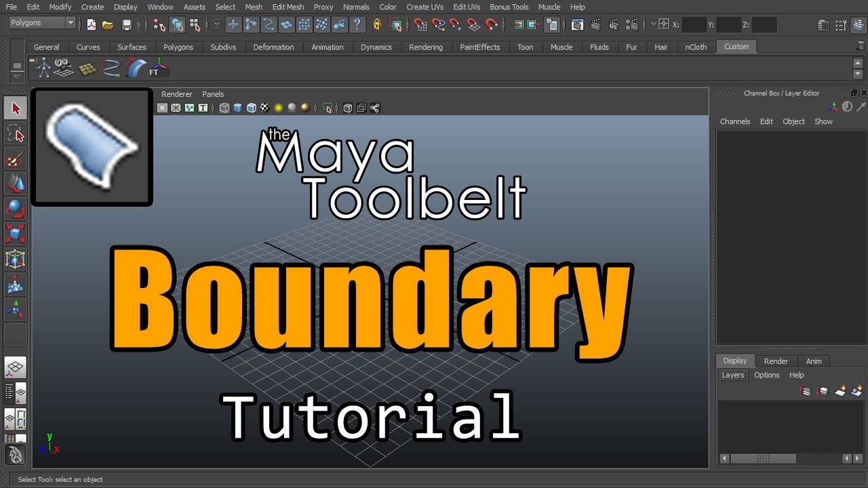Choose the Universal Manipulator tool
Image resolution: width=868 pixels, height=488 pixels.
click(x=16, y=259)
